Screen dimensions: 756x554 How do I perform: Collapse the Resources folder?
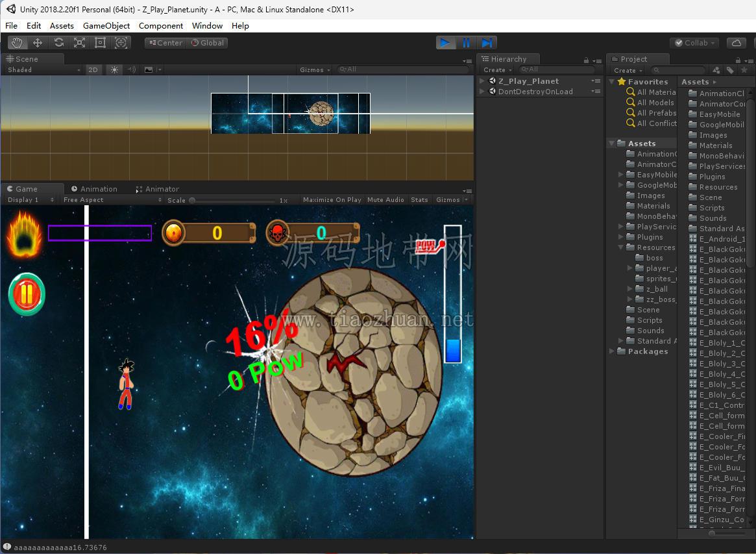[621, 247]
